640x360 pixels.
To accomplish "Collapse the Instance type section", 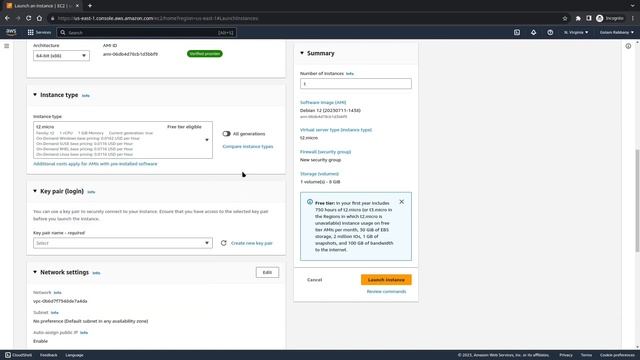I will tap(35, 95).
